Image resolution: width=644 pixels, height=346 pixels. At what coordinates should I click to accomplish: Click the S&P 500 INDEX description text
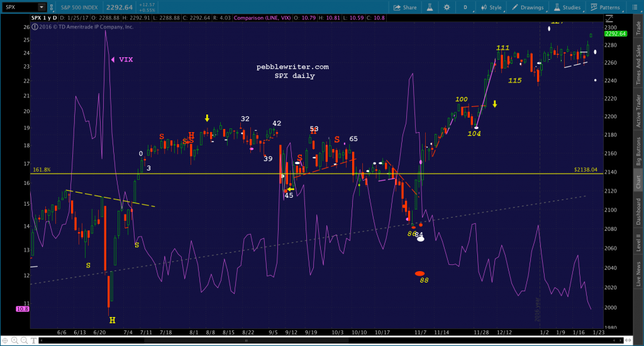79,8
